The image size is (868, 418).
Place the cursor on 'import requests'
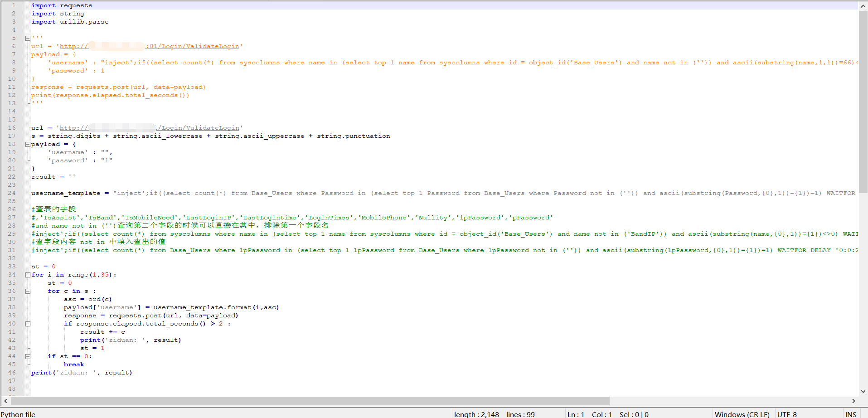62,5
